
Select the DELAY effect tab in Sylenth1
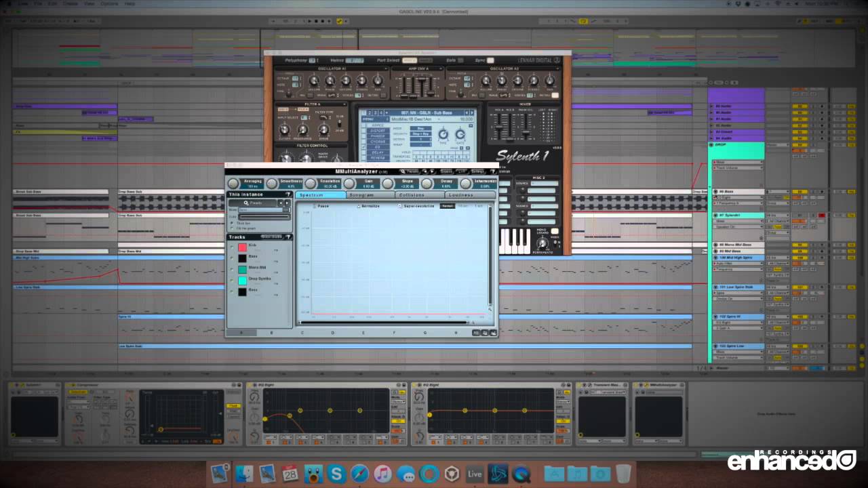click(378, 152)
